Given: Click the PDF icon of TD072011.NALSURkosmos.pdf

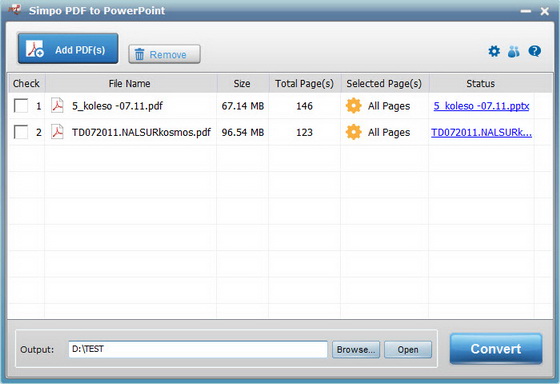Looking at the screenshot, I should (x=57, y=132).
